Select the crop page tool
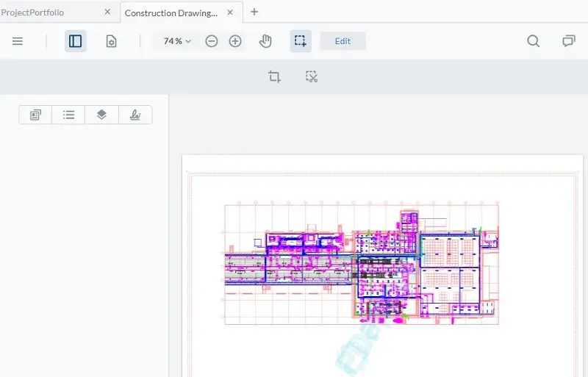 (x=274, y=76)
